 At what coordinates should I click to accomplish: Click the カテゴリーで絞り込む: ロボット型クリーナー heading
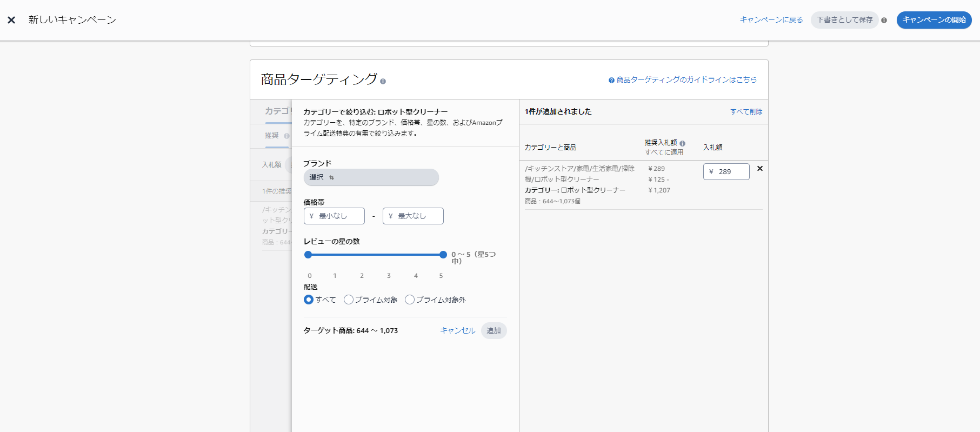[x=376, y=112]
